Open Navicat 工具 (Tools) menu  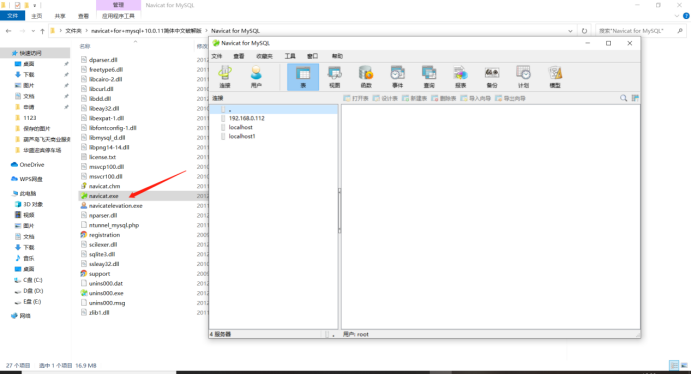click(290, 56)
